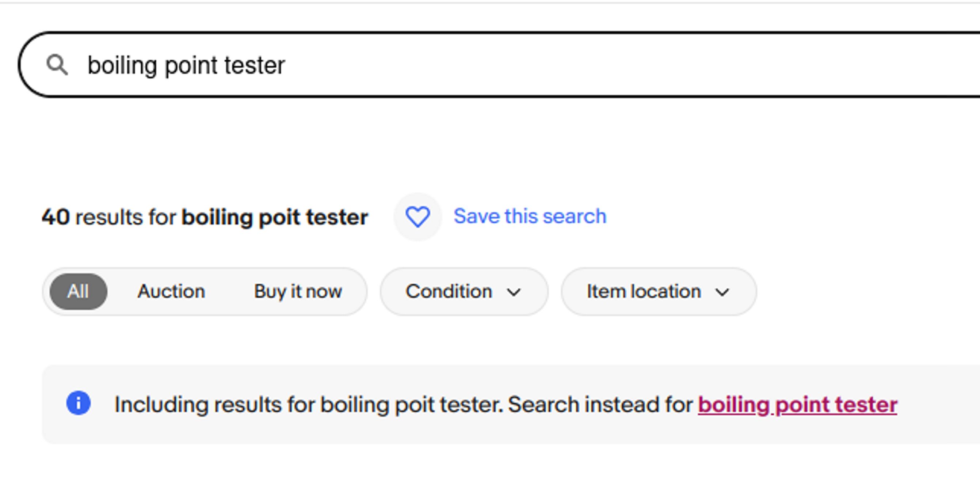Select the All listings filter

coord(79,292)
